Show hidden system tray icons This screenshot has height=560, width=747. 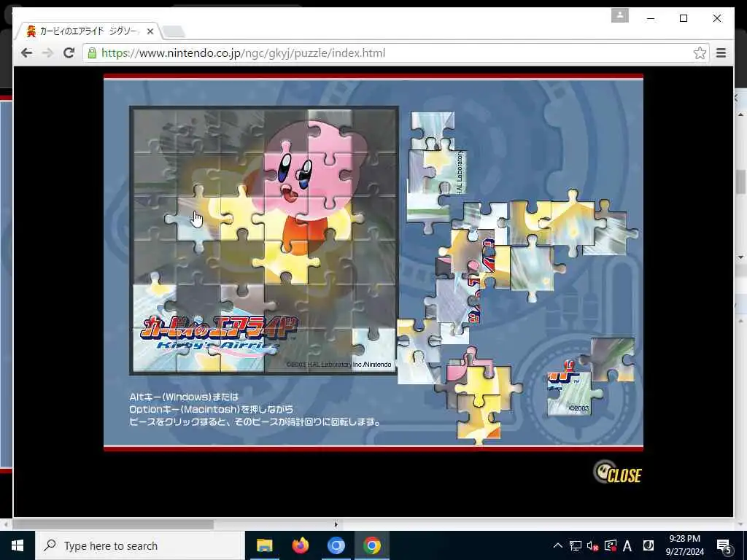coord(558,545)
